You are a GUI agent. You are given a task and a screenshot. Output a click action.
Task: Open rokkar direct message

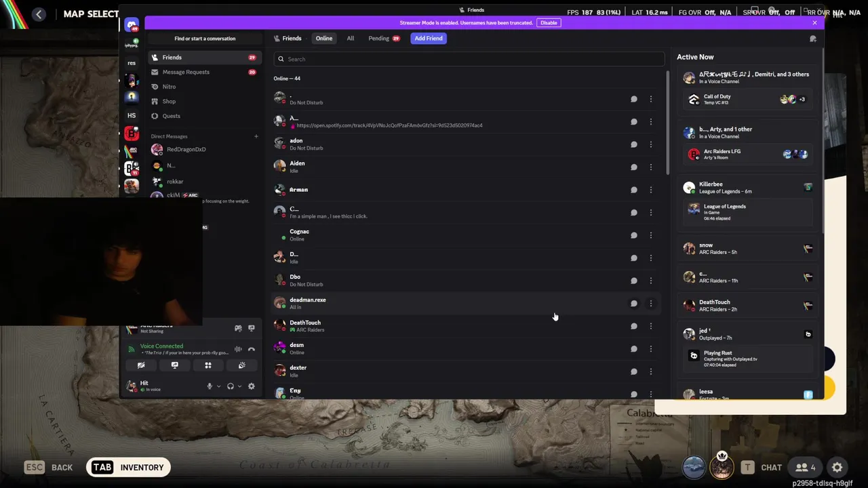point(205,182)
